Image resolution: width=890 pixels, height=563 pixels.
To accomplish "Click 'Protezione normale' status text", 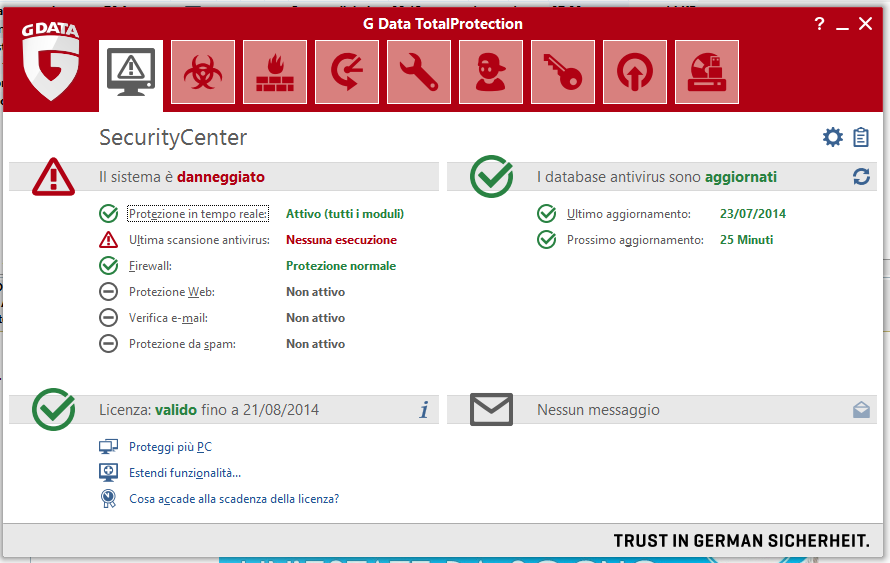I will pyautogui.click(x=341, y=266).
